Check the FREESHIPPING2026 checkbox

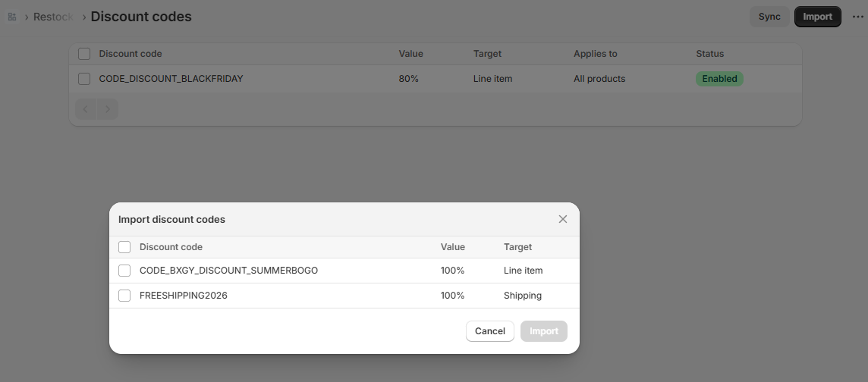click(124, 295)
